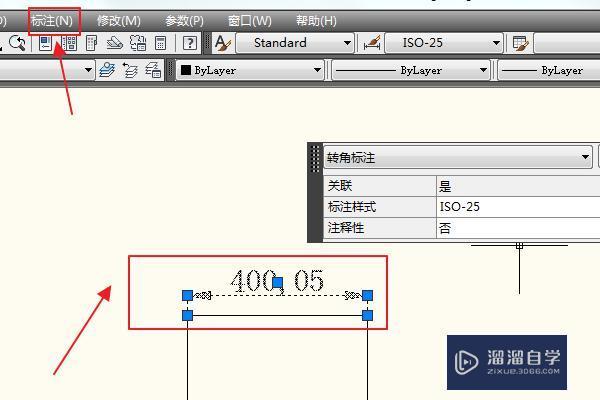Click the 是 value of 关联
Image resolution: width=600 pixels, height=400 pixels.
pos(445,186)
